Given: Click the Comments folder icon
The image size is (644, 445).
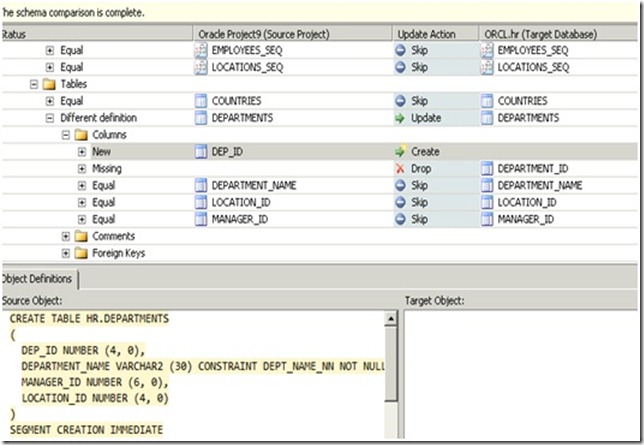Looking at the screenshot, I should pos(81,236).
